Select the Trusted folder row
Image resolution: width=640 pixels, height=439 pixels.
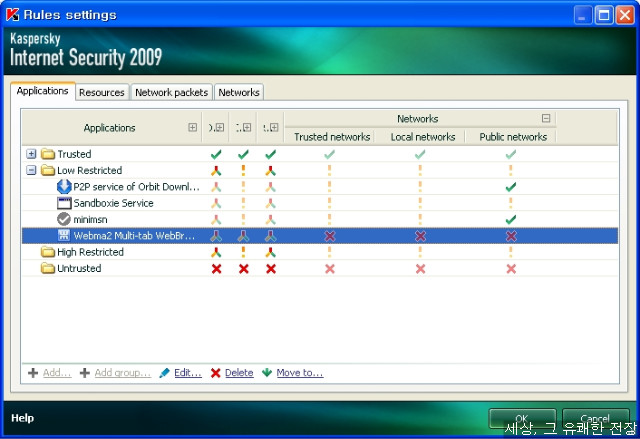click(x=320, y=154)
